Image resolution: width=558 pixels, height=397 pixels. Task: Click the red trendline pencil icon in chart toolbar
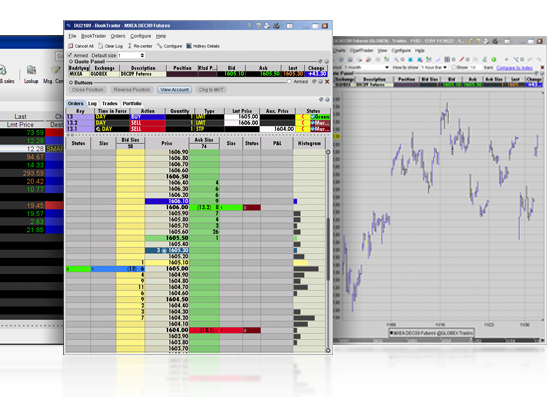coord(462,59)
